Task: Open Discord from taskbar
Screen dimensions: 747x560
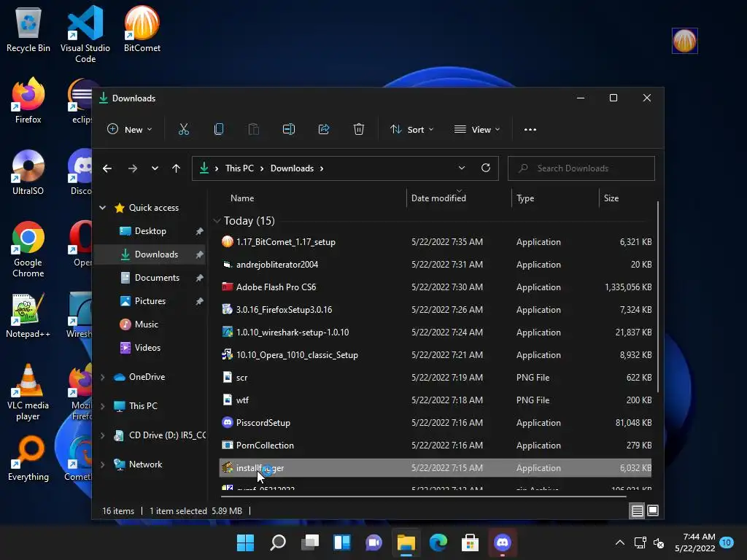Action: tap(503, 542)
